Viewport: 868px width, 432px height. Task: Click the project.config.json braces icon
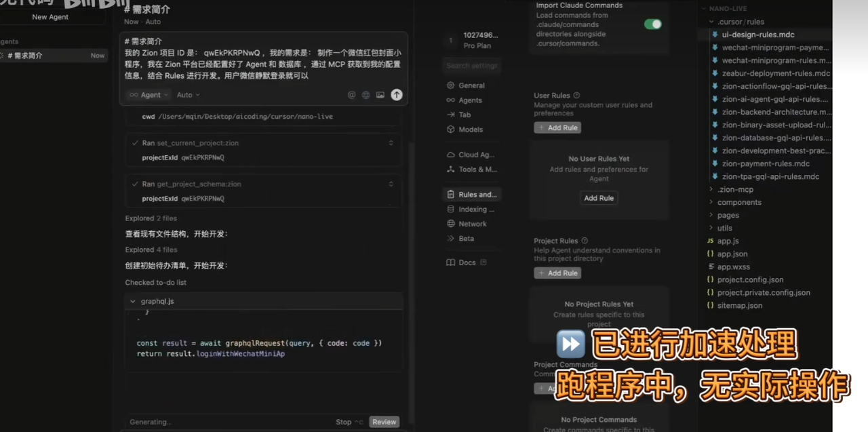710,279
